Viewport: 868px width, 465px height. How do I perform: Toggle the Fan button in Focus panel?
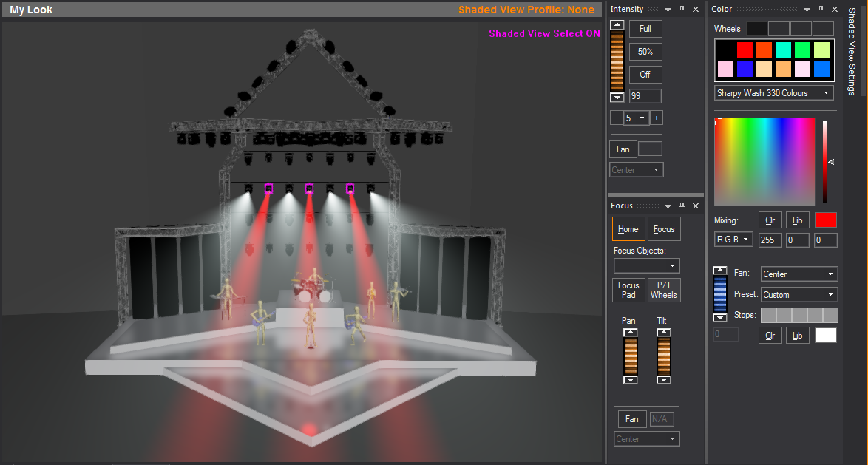point(631,419)
